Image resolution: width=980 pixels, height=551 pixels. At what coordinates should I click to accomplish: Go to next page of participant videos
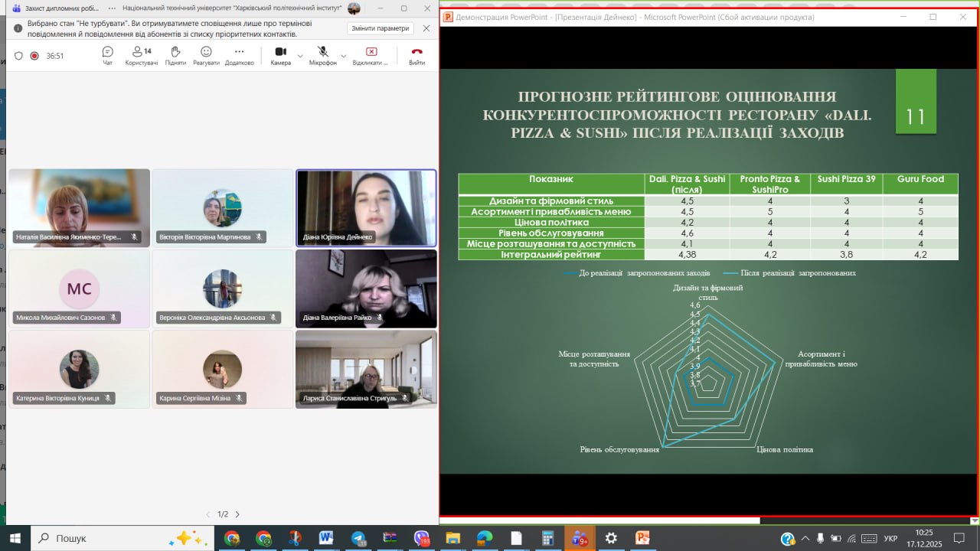pos(237,514)
